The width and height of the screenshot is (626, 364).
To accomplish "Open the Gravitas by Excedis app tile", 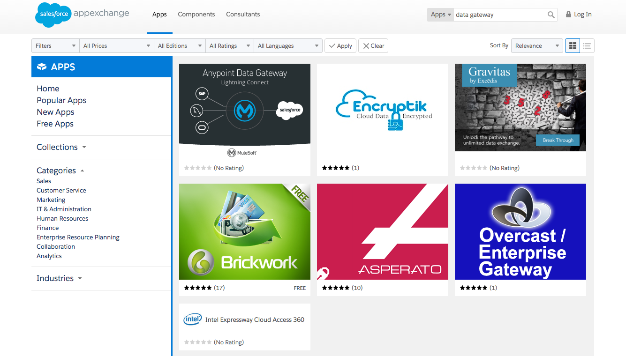I will [520, 120].
